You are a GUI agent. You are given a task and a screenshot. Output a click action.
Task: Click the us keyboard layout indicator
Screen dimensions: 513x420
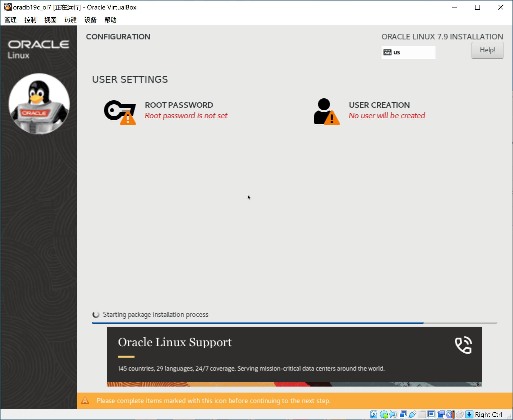[408, 52]
